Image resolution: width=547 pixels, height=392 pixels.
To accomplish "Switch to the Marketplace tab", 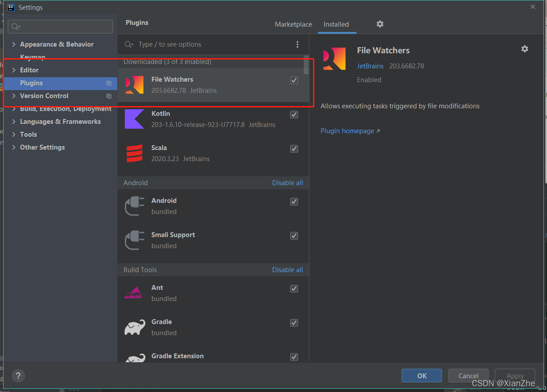I will click(x=293, y=24).
